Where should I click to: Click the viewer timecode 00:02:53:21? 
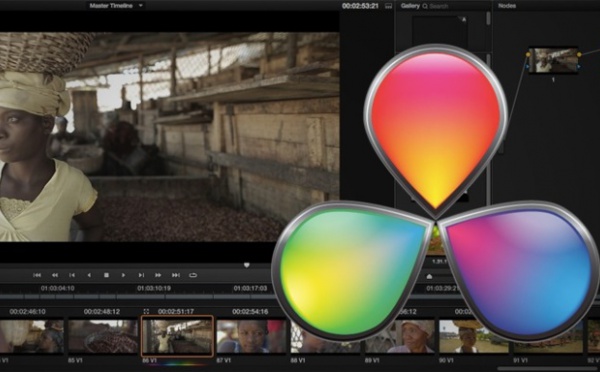(x=360, y=6)
